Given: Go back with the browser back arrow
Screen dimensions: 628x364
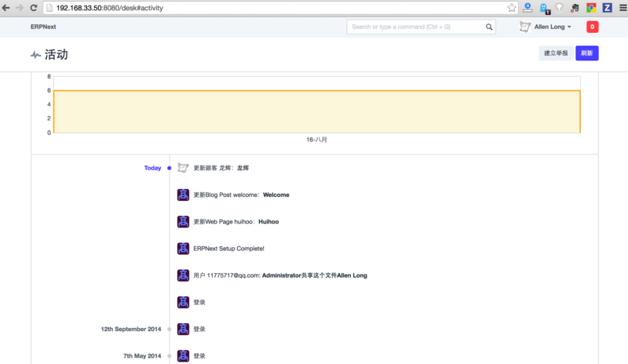Looking at the screenshot, I should coord(6,8).
